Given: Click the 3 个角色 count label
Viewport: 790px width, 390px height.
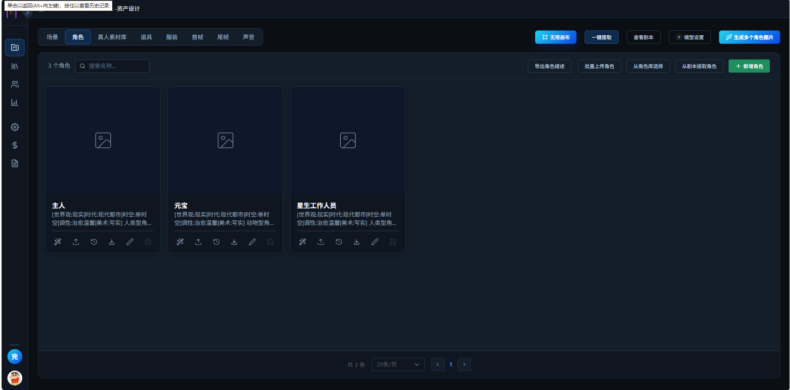Looking at the screenshot, I should pos(59,66).
